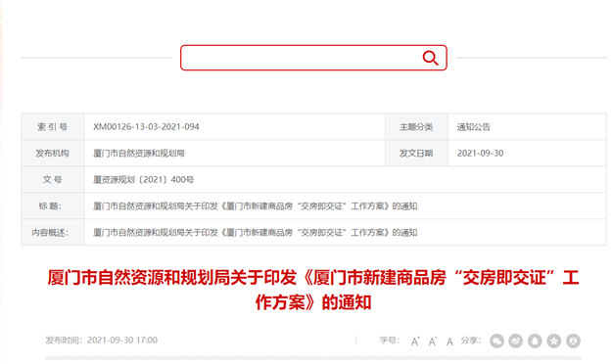Screen dimensions: 612x364
Task: Select publishing agency 厦门市自然资源和规划局
Action: (x=139, y=154)
